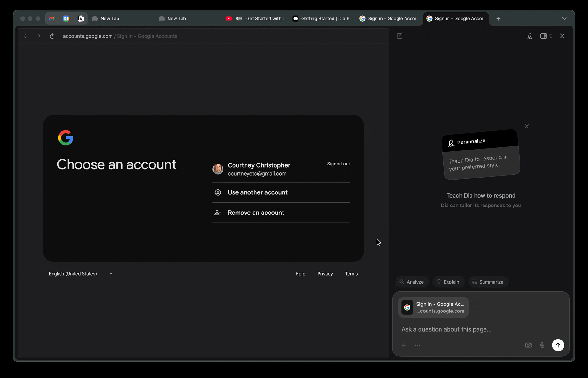Add an attachment with the plus icon

coord(404,345)
